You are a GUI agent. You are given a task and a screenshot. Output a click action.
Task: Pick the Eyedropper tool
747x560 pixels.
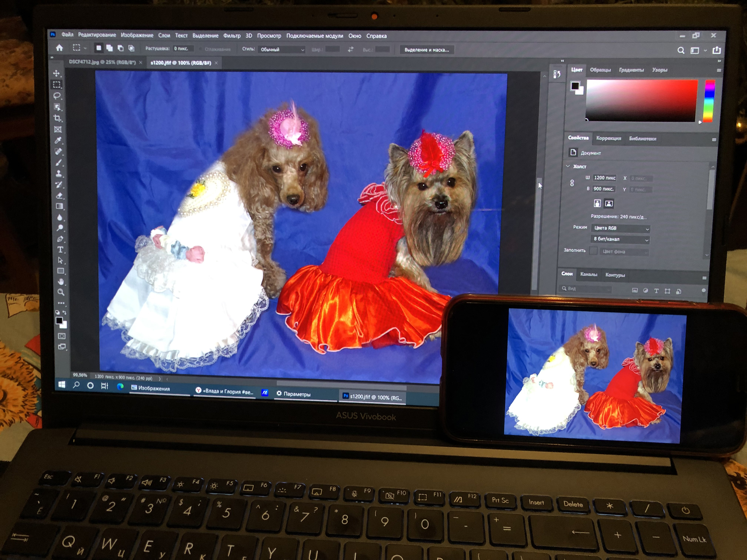[x=58, y=140]
